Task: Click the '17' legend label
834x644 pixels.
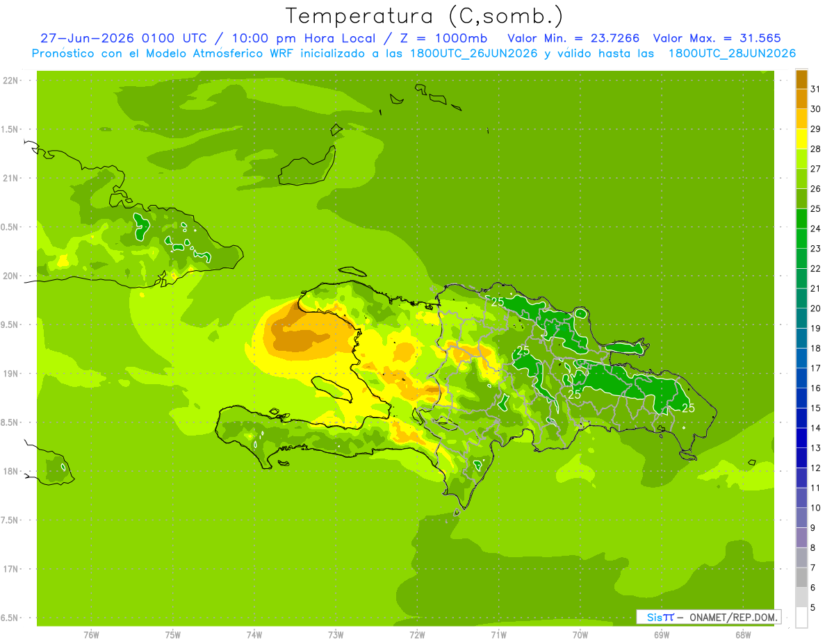Action: pyautogui.click(x=816, y=368)
